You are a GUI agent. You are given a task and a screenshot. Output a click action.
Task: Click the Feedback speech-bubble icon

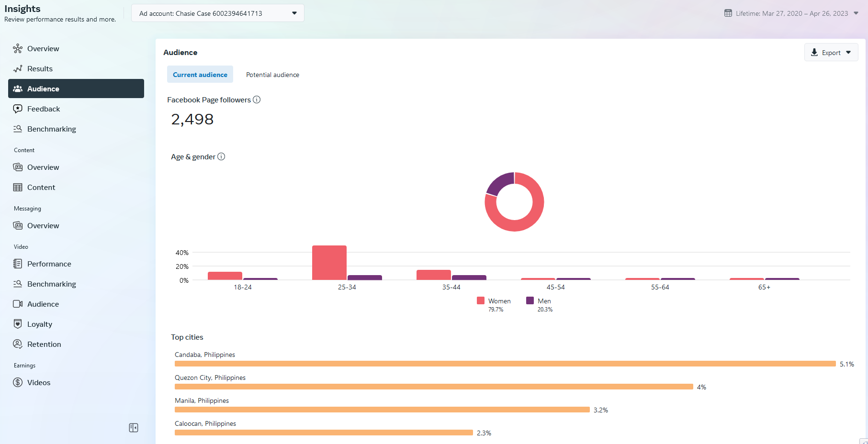tap(18, 109)
